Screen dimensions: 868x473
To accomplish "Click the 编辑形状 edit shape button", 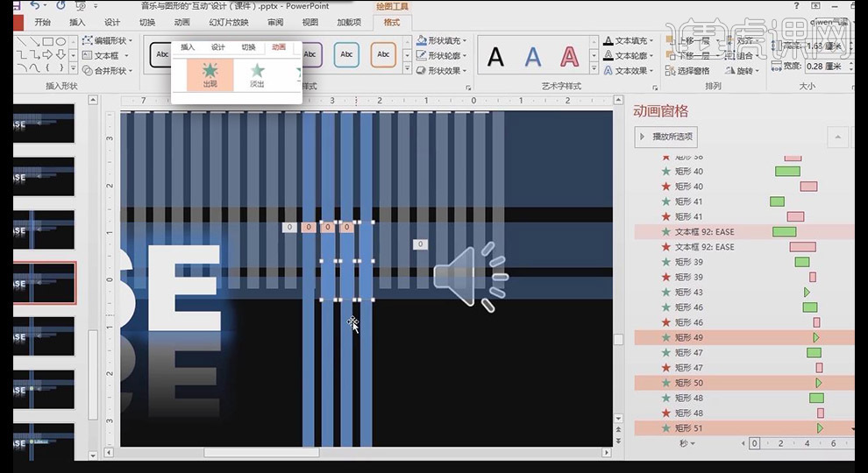I will tap(107, 40).
